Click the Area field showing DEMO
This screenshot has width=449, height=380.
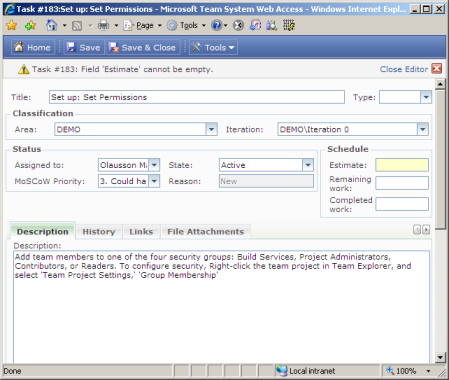point(130,129)
